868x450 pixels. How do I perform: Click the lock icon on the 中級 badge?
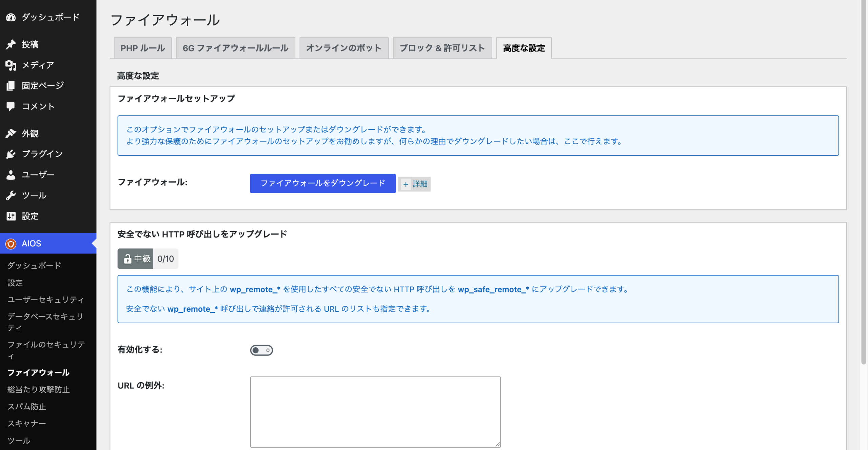[x=127, y=259]
